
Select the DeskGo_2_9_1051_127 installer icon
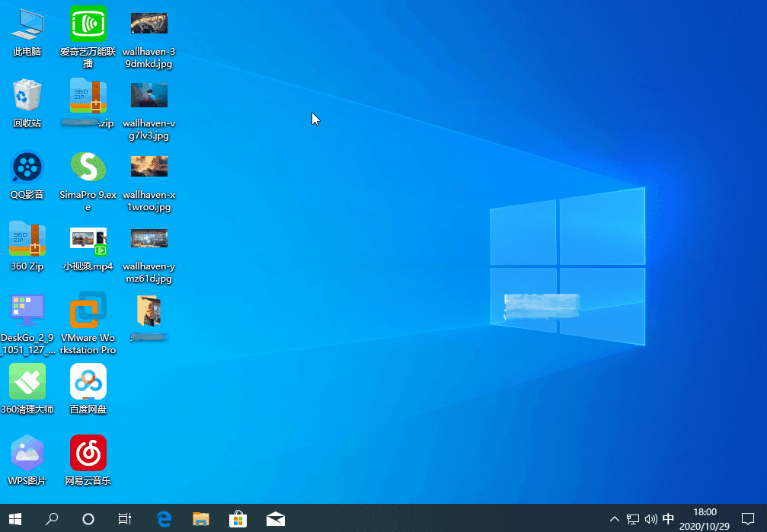pyautogui.click(x=27, y=323)
